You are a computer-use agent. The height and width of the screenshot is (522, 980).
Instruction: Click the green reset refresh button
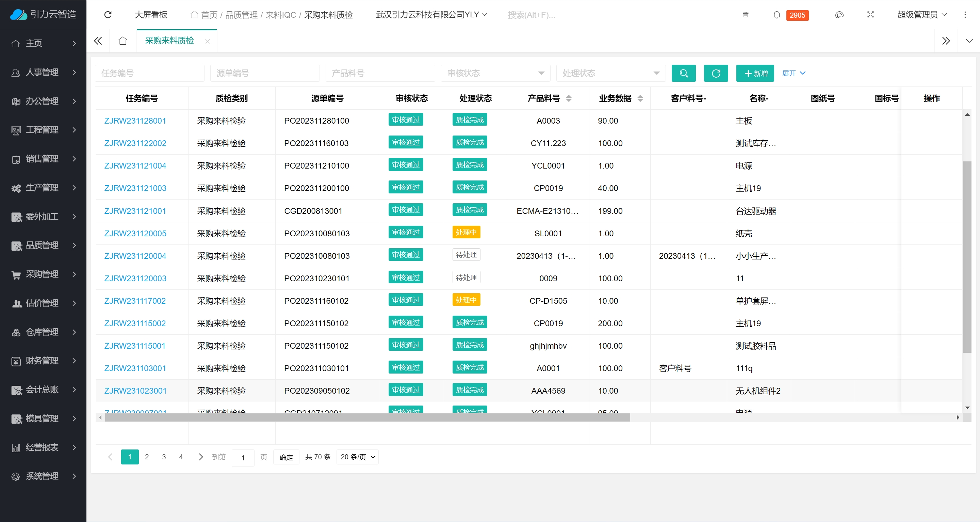click(716, 73)
